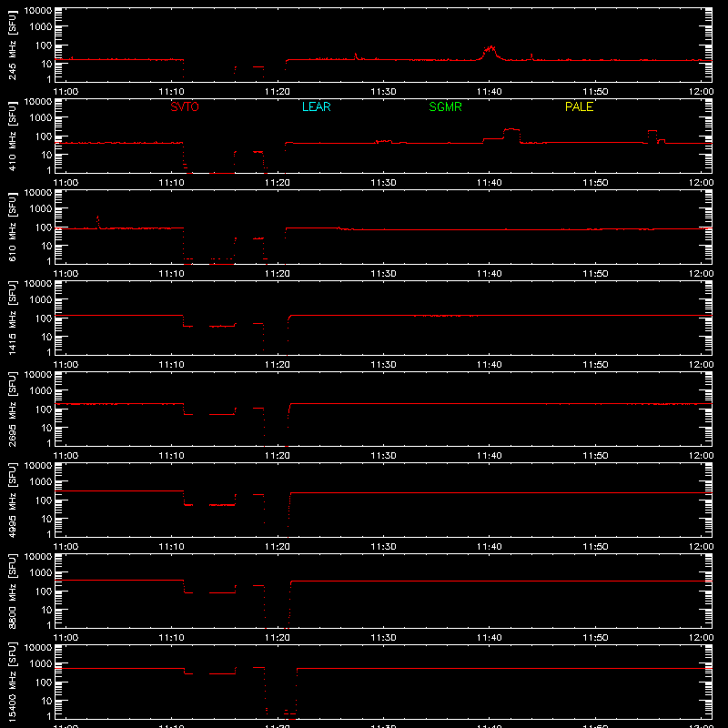
Task: Click the stepped plateau peak after 11:40 on 410 MHz curve
Action: click(x=511, y=129)
